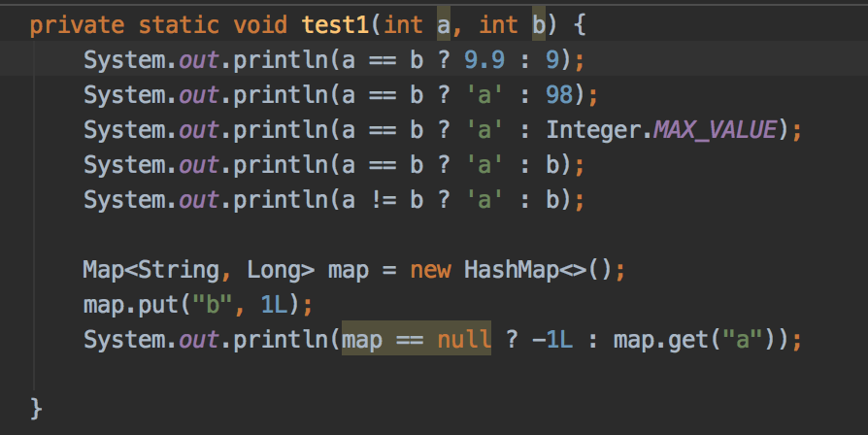Image resolution: width=868 pixels, height=435 pixels.
Task: Click 'out' on the line containing 9.9
Action: pos(199,60)
